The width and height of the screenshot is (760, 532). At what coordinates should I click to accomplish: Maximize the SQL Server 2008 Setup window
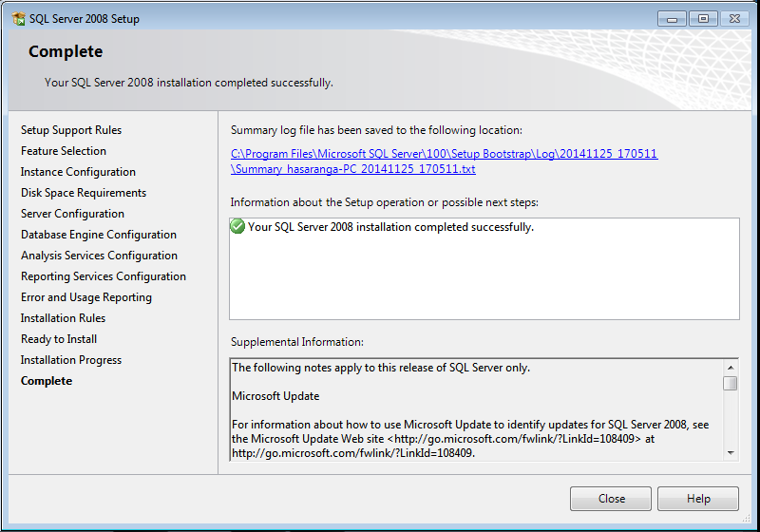tap(703, 19)
